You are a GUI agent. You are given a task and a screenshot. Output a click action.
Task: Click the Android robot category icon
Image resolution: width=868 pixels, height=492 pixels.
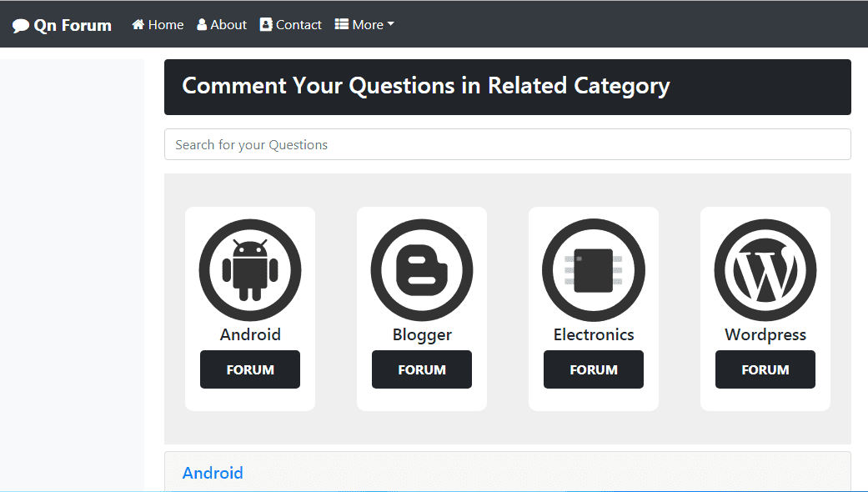(249, 269)
